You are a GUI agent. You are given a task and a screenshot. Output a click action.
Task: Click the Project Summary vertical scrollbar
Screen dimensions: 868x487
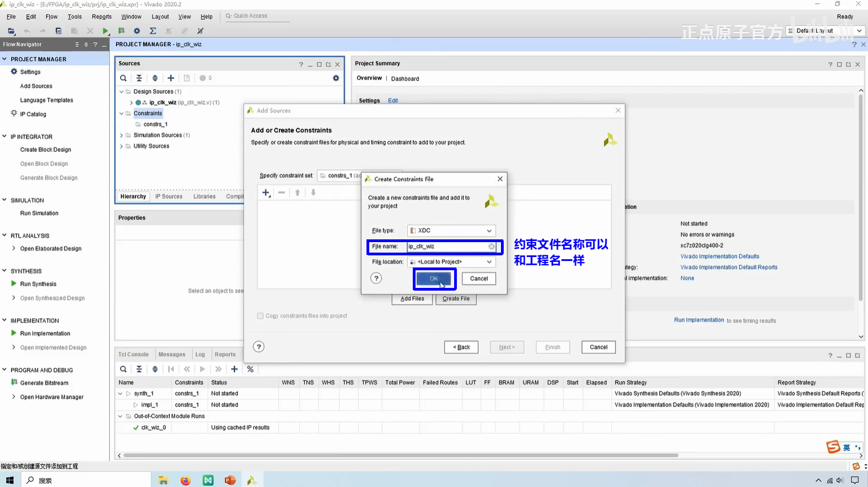[x=861, y=197]
